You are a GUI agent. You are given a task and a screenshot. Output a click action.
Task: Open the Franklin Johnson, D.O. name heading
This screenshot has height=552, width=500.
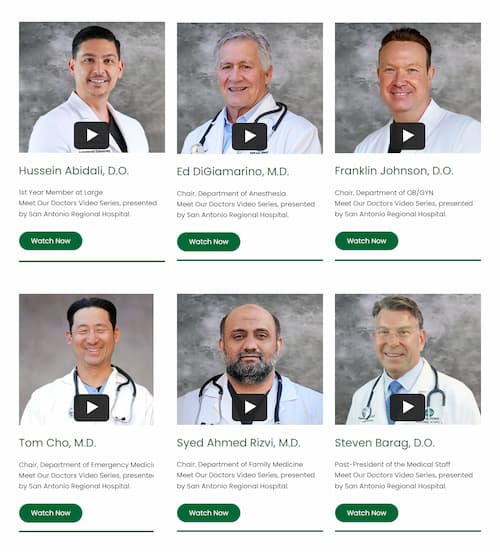pos(394,171)
